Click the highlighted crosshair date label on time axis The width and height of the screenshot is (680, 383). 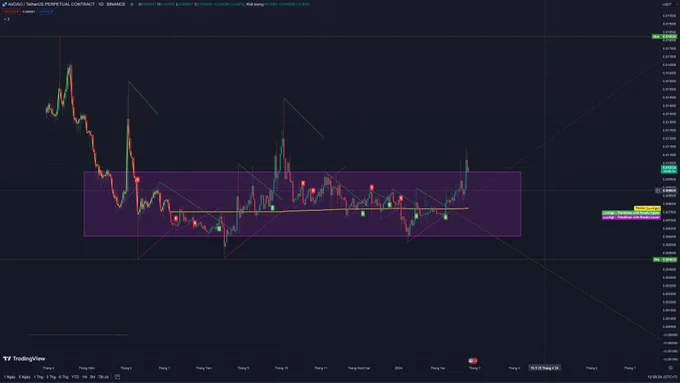pyautogui.click(x=545, y=368)
